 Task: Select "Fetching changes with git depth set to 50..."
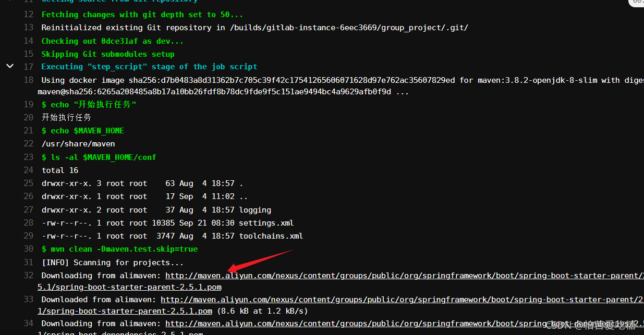(142, 15)
